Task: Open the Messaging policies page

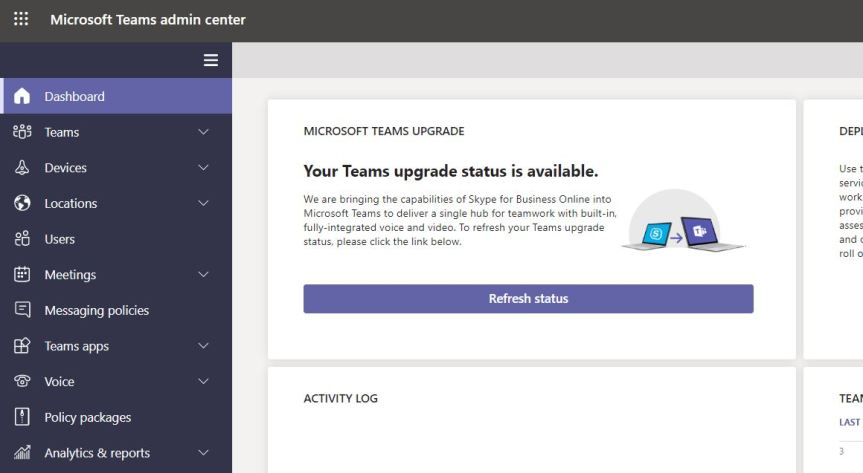Action: [x=96, y=310]
